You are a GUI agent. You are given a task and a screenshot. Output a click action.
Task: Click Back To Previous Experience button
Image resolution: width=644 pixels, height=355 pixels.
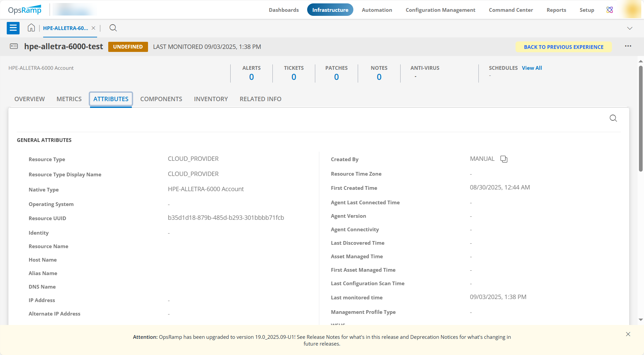(563, 47)
